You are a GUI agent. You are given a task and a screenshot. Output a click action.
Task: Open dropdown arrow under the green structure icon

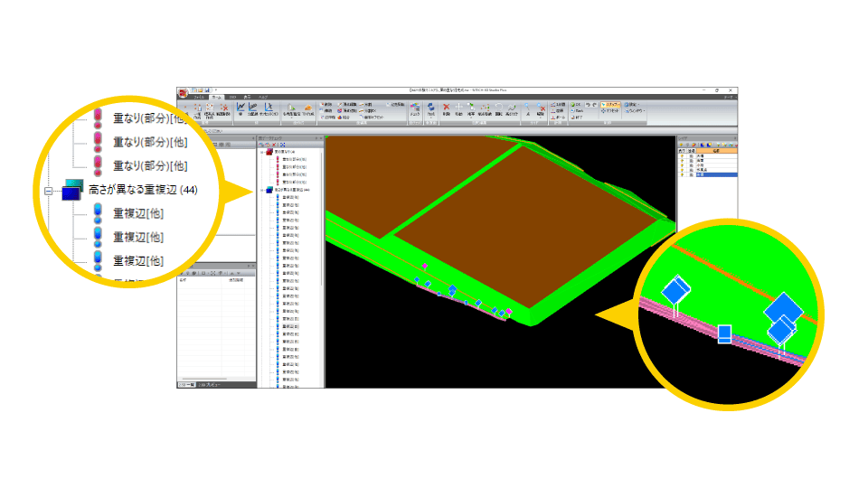click(291, 117)
